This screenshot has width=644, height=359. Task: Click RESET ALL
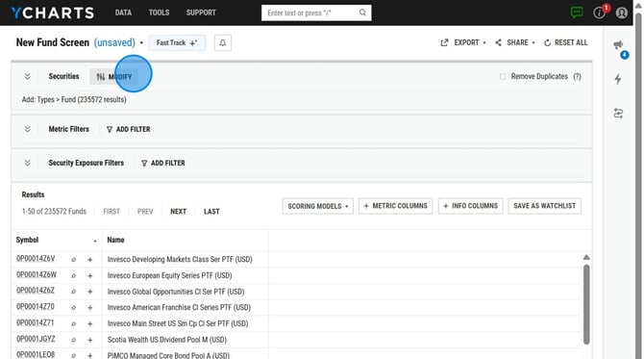click(x=565, y=42)
